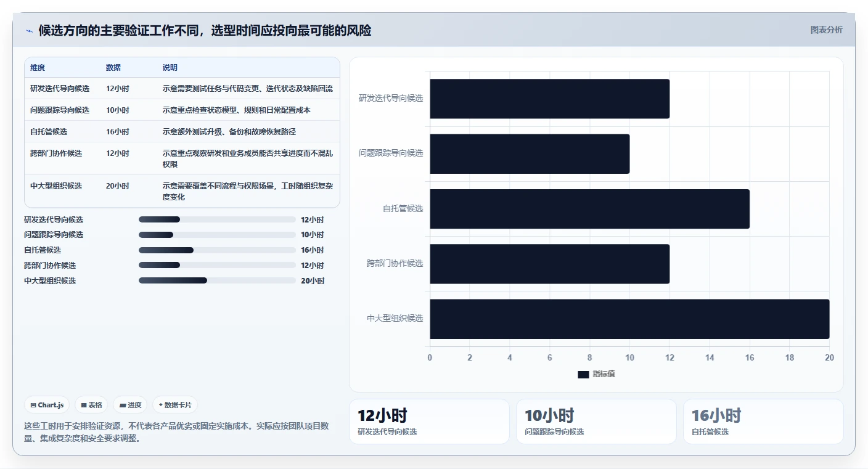Click the 10小时 table data cell
Viewport: 868px width, 469px height.
[x=118, y=110]
